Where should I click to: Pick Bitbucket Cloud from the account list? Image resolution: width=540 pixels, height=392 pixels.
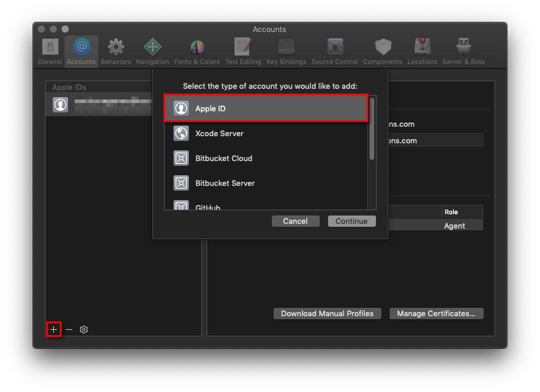[x=266, y=159]
